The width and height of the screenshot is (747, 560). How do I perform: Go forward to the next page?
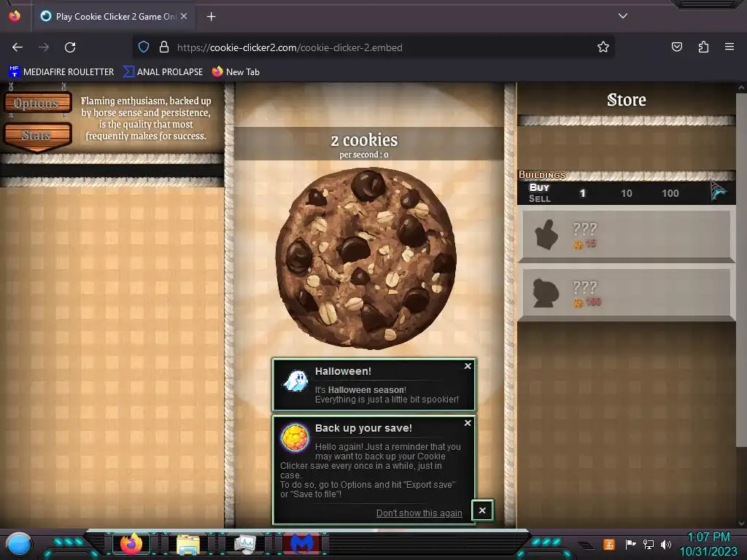44,47
